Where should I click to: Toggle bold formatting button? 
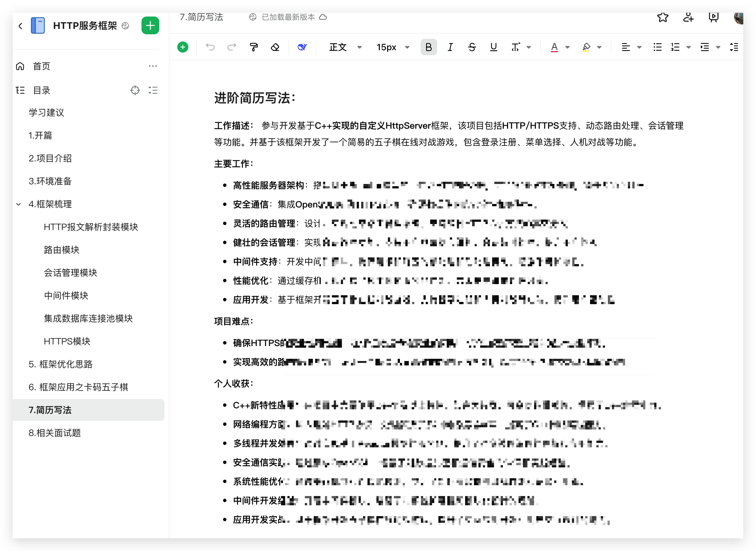tap(429, 47)
